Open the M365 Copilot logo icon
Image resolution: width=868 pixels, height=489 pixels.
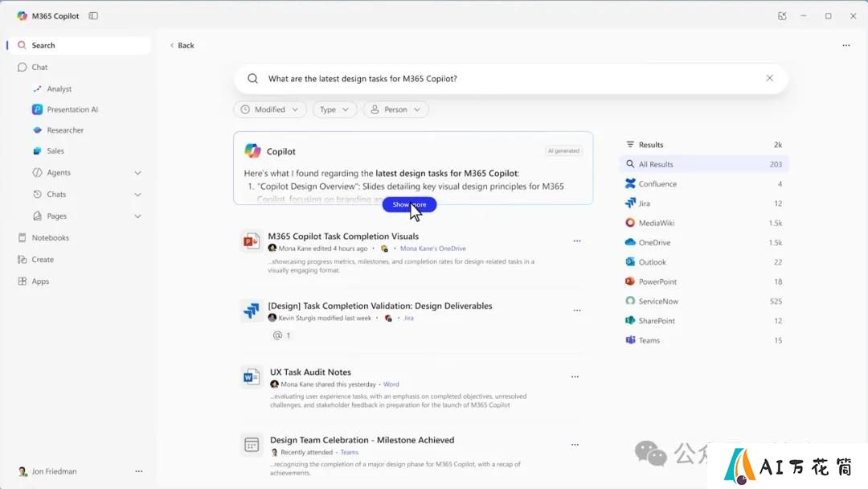click(22, 16)
